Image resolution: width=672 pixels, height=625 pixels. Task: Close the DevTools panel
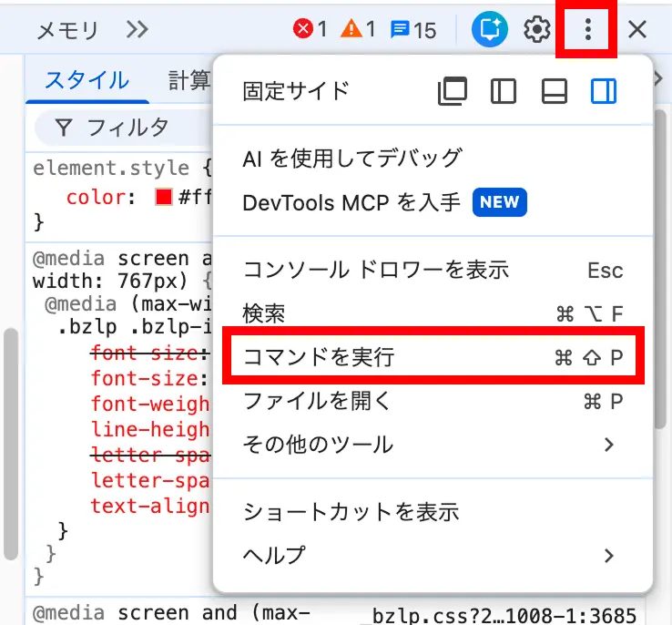pyautogui.click(x=637, y=29)
